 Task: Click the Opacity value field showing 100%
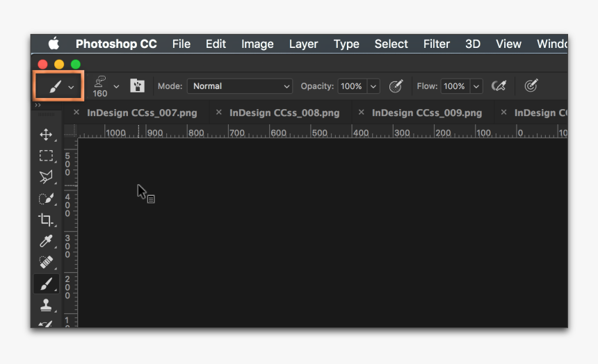353,86
